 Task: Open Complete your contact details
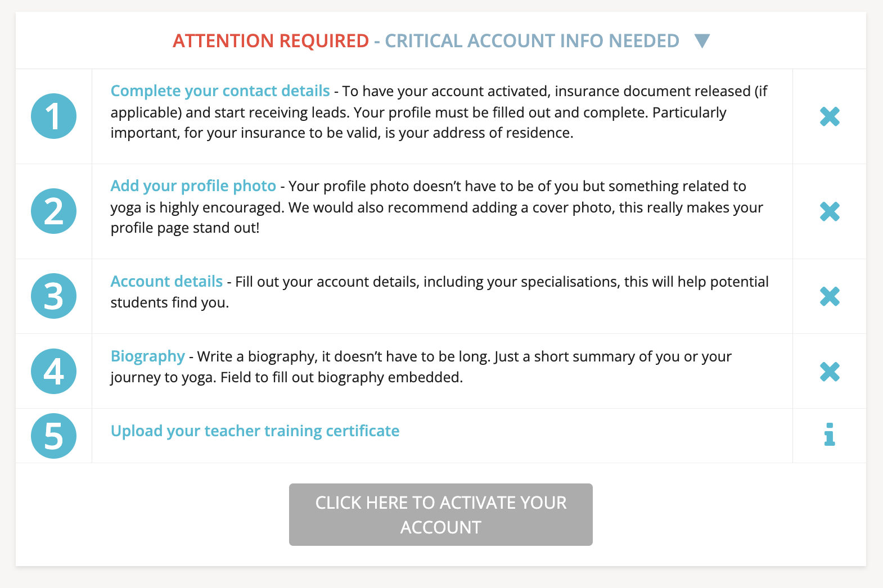click(x=220, y=91)
